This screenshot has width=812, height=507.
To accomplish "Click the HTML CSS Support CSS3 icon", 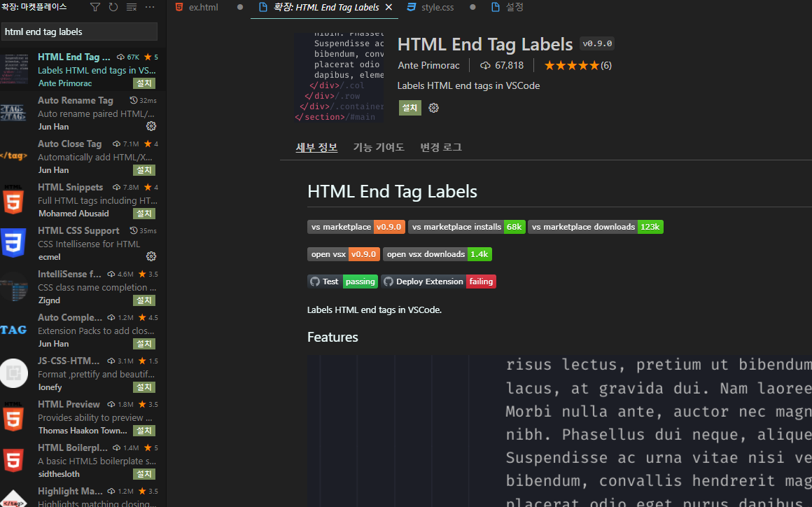I will 13,243.
